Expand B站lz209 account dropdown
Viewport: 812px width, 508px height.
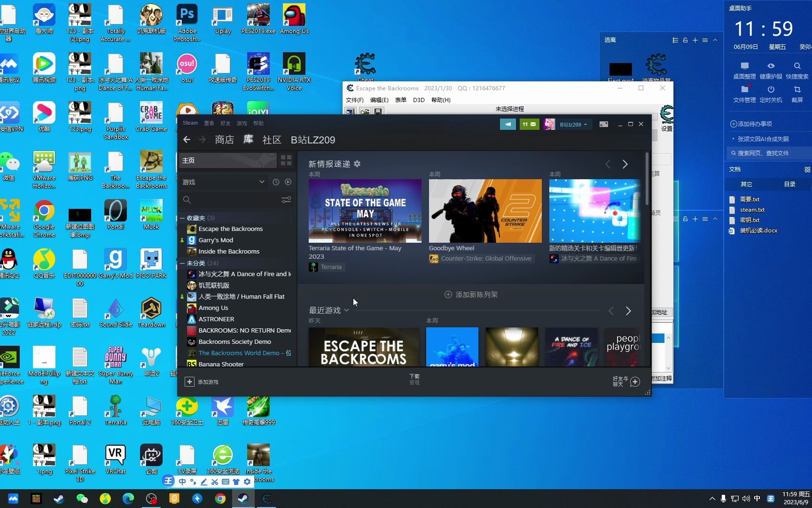573,125
